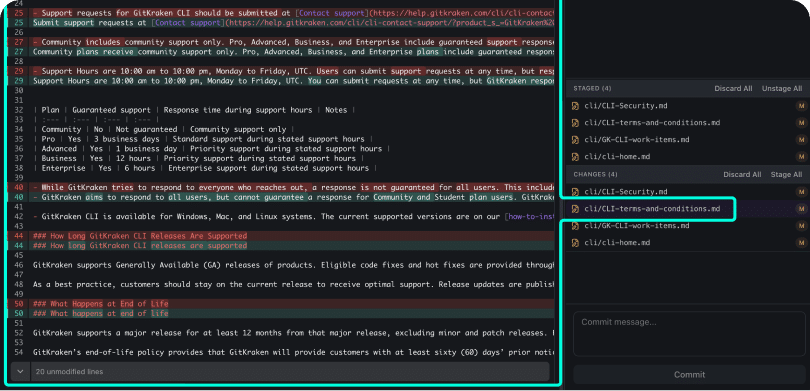Click the 'Advanced | Yes | 1 business day' row
The image size is (810, 391).
[211, 149]
